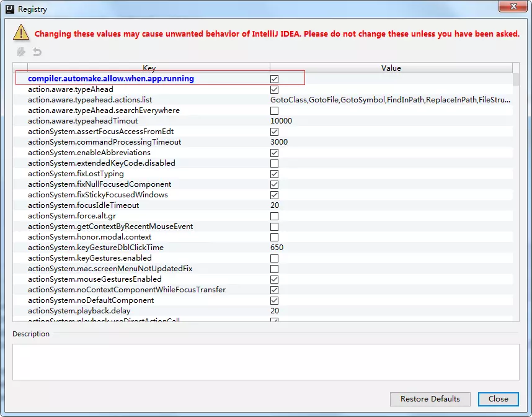Screen dimensions: 532x417
Task: Select actionSystem.force.alt.gr key name
Action: click(72, 215)
